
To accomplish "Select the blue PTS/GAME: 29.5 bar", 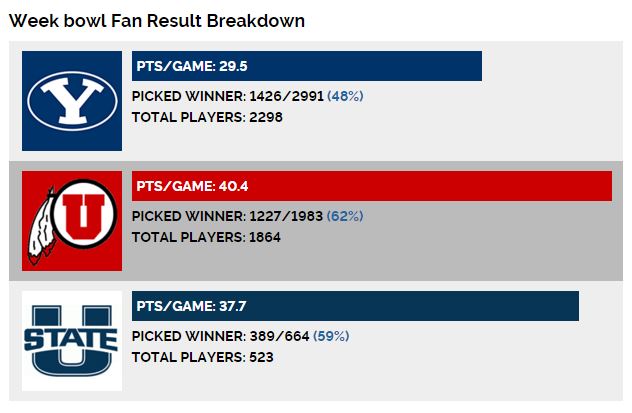I will (307, 66).
